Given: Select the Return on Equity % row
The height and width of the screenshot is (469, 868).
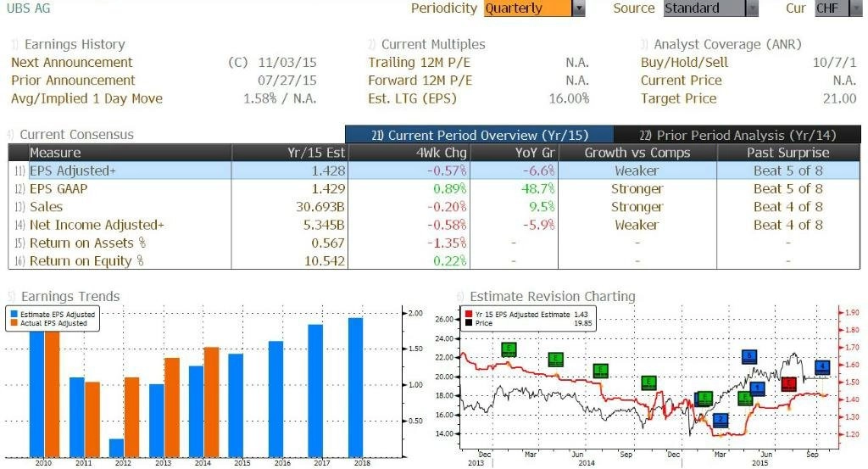Looking at the screenshot, I should point(435,261).
